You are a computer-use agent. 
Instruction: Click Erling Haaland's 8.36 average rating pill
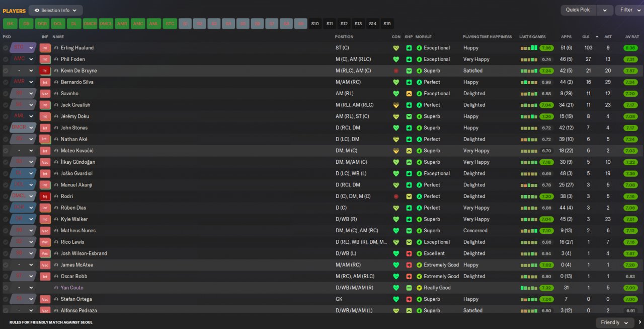[x=630, y=48]
